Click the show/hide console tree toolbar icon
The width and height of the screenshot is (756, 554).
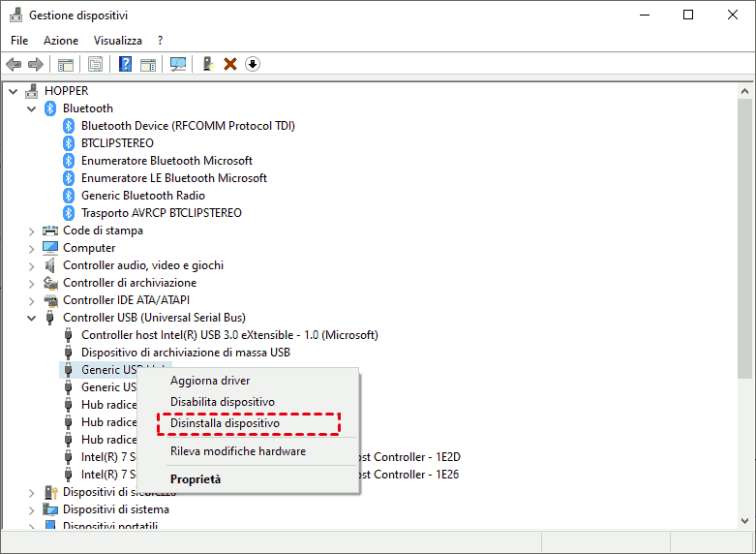(66, 64)
